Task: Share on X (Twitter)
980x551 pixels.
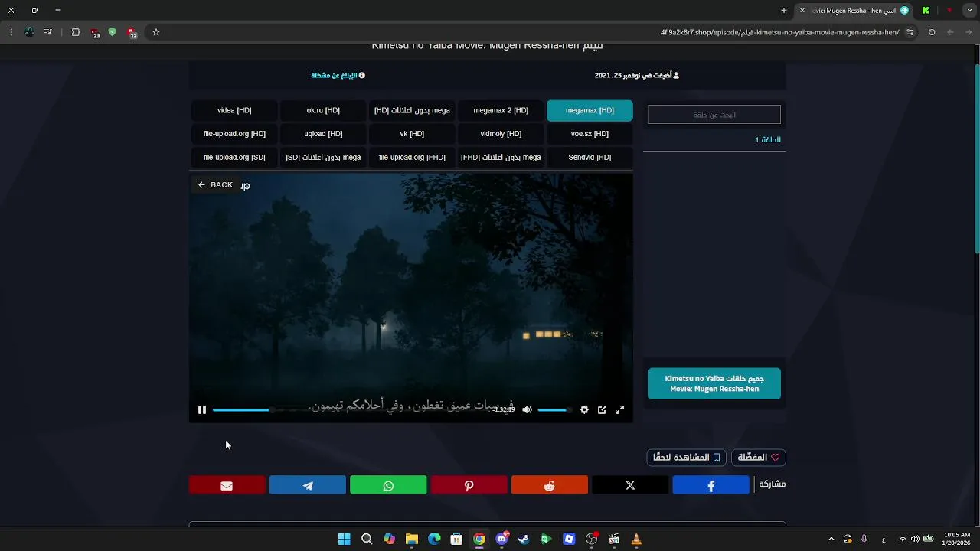Action: 630,485
